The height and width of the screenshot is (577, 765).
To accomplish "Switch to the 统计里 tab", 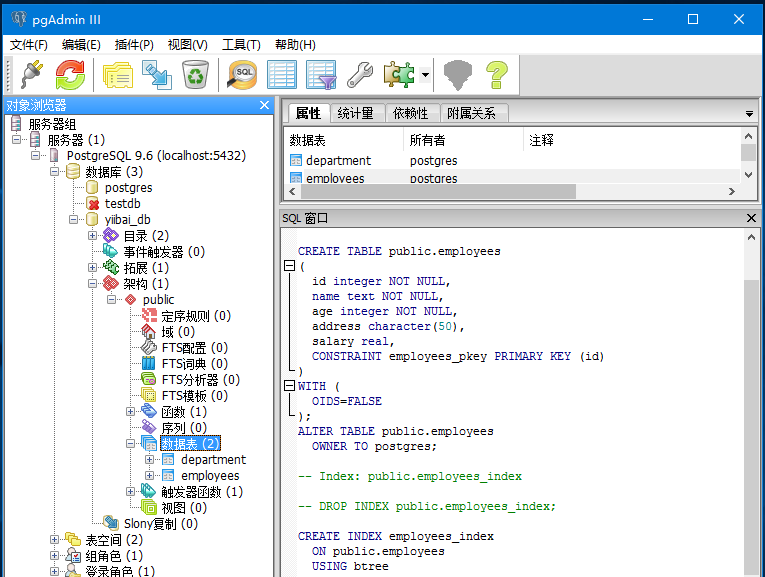I will click(x=356, y=113).
